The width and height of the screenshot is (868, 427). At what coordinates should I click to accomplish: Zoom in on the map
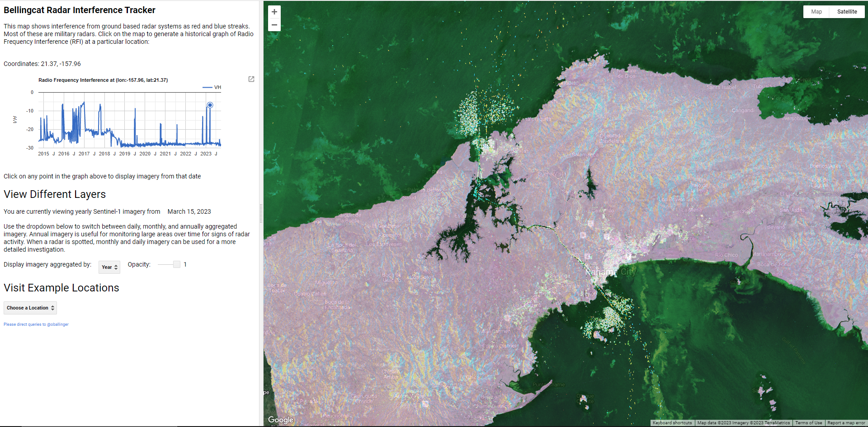[x=274, y=12]
